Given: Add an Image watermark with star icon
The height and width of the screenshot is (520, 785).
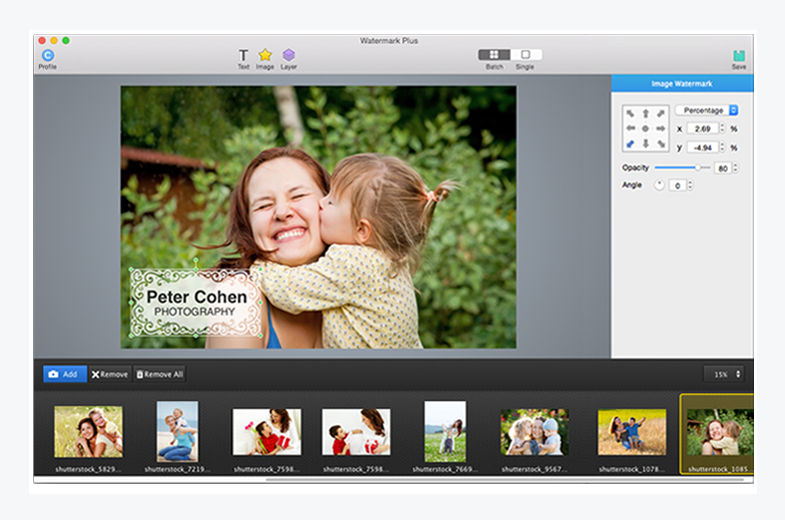Looking at the screenshot, I should click(x=265, y=56).
